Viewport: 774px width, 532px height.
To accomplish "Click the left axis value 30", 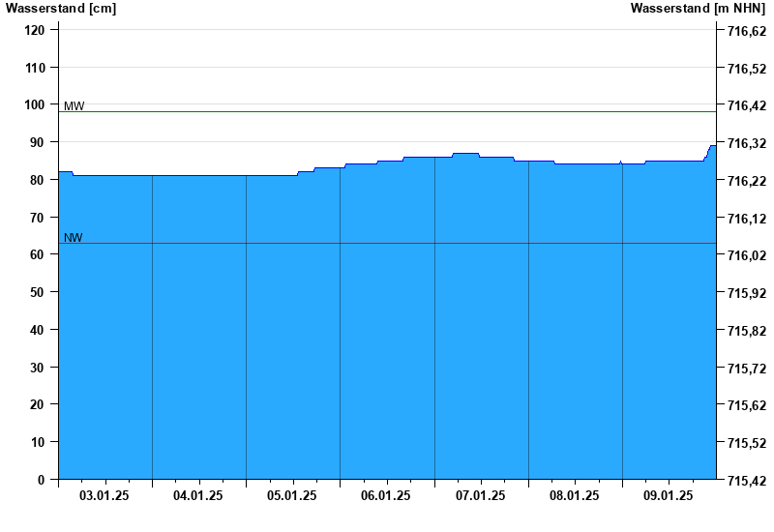I will coord(38,368).
